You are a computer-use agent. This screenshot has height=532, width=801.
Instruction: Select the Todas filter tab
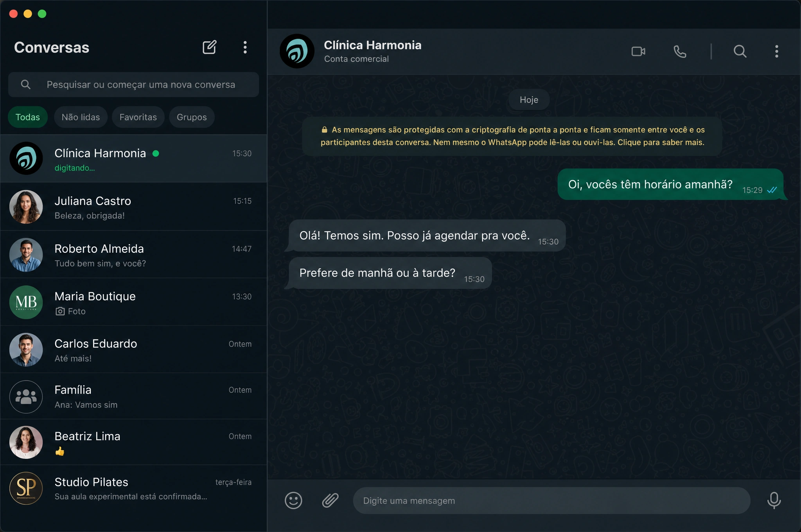[x=28, y=117]
